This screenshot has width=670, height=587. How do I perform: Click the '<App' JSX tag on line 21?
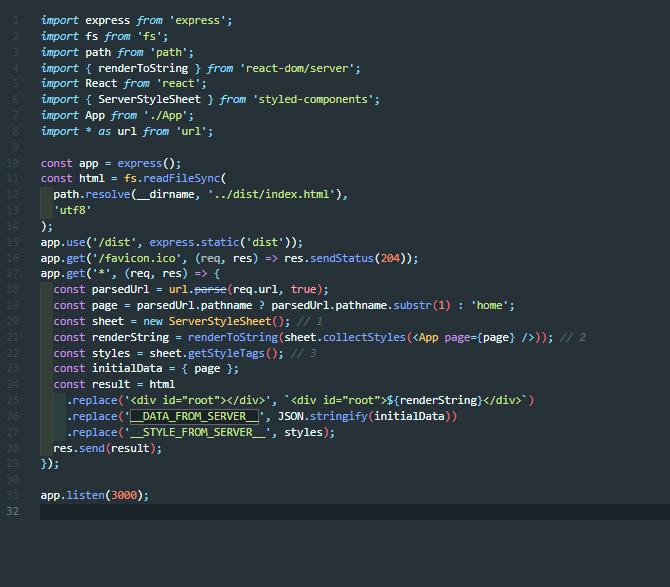[x=426, y=338]
